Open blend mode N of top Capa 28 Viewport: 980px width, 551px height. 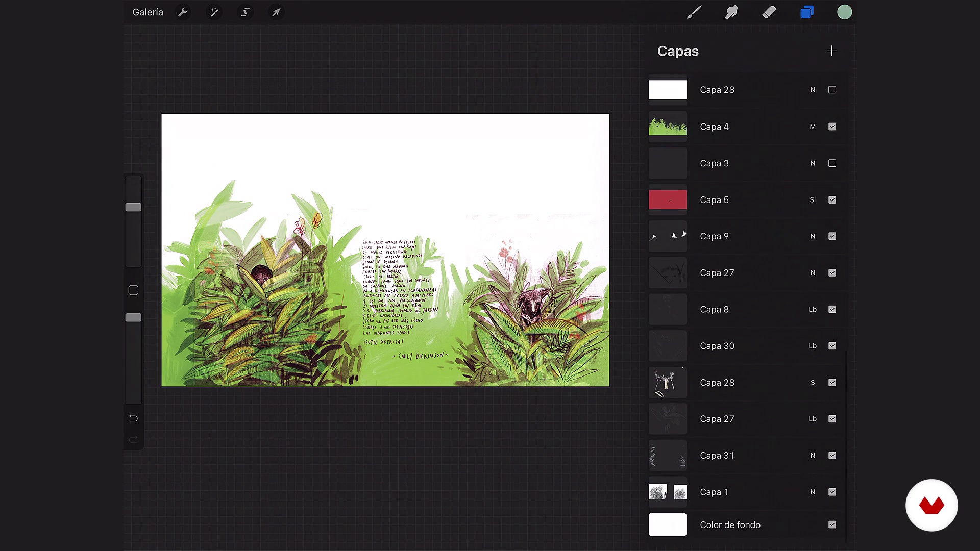[813, 90]
